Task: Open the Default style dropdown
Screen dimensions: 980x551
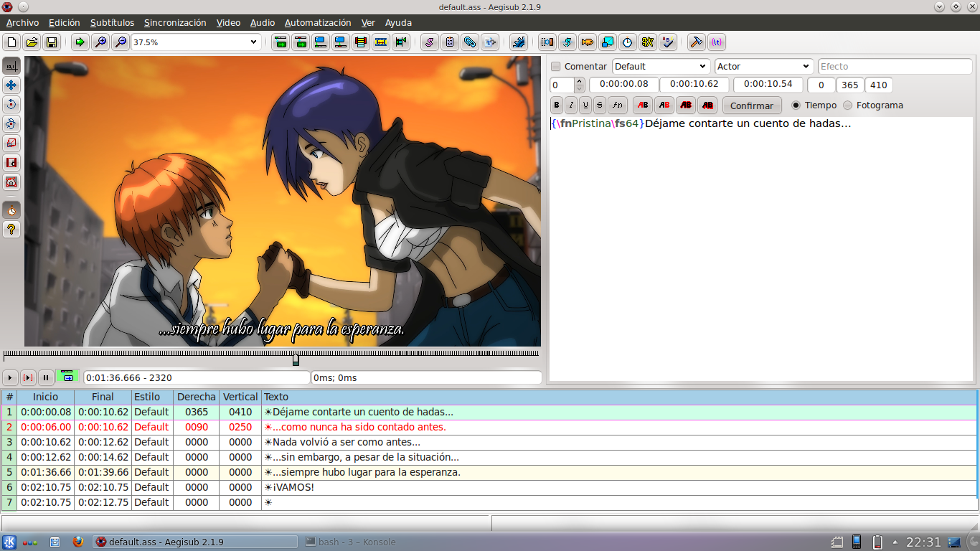Action: click(661, 66)
